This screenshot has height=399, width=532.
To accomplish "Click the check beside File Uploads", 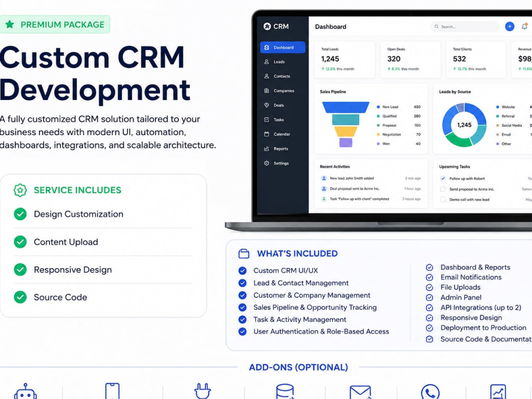I will point(429,287).
